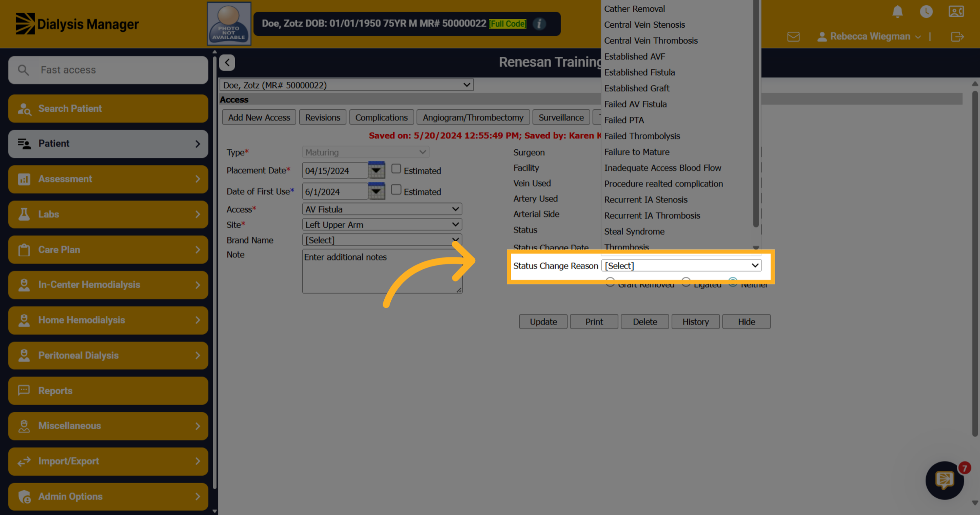This screenshot has height=515, width=980.
Task: Select Failure to Mature option
Action: [x=637, y=152]
